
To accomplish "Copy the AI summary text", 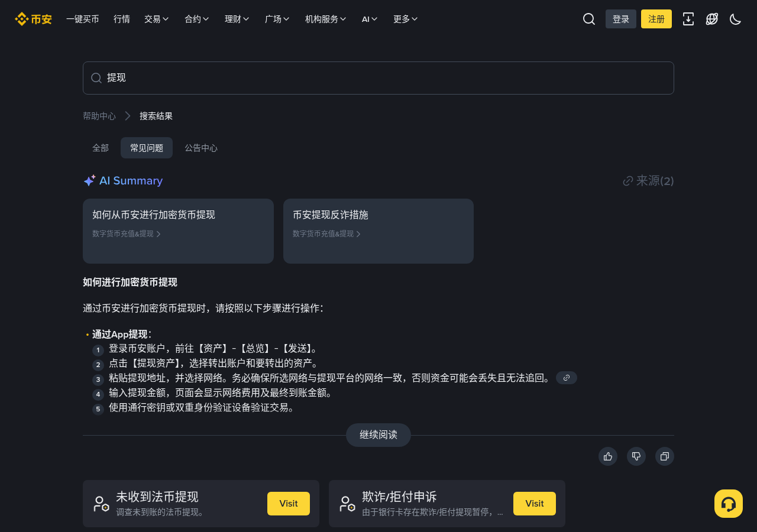I will (x=665, y=456).
